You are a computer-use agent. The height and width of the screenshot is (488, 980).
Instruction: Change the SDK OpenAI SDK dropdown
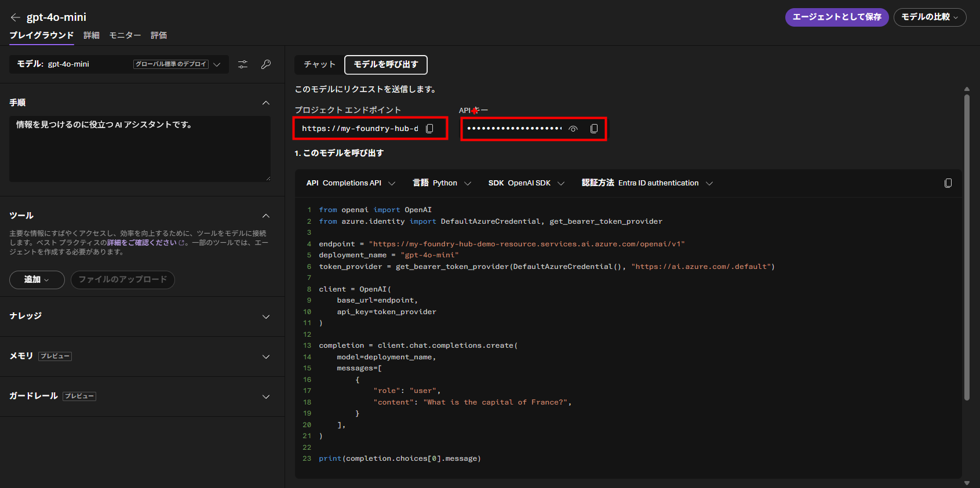pos(526,183)
